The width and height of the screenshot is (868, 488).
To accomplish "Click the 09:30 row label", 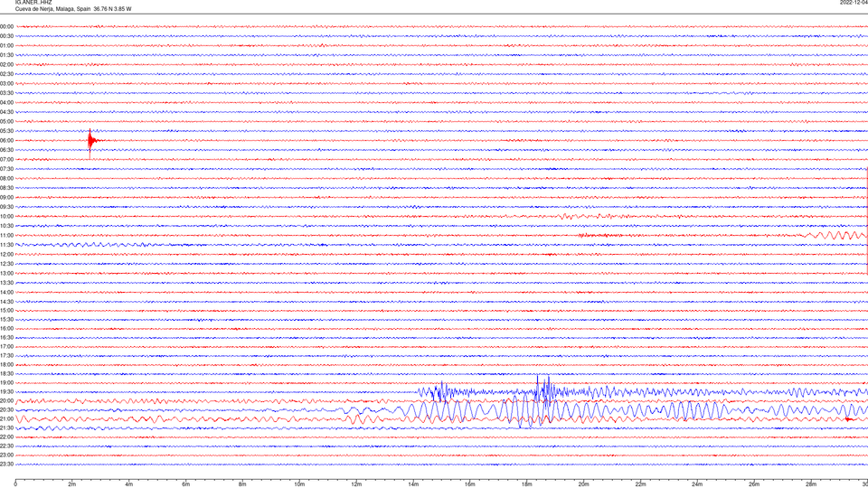I will tap(6, 207).
